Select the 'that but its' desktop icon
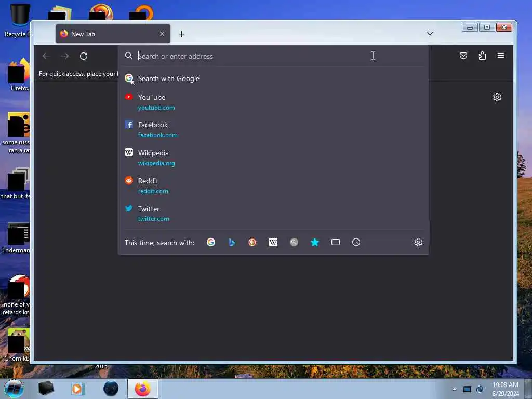The image size is (532, 399). pos(16,183)
